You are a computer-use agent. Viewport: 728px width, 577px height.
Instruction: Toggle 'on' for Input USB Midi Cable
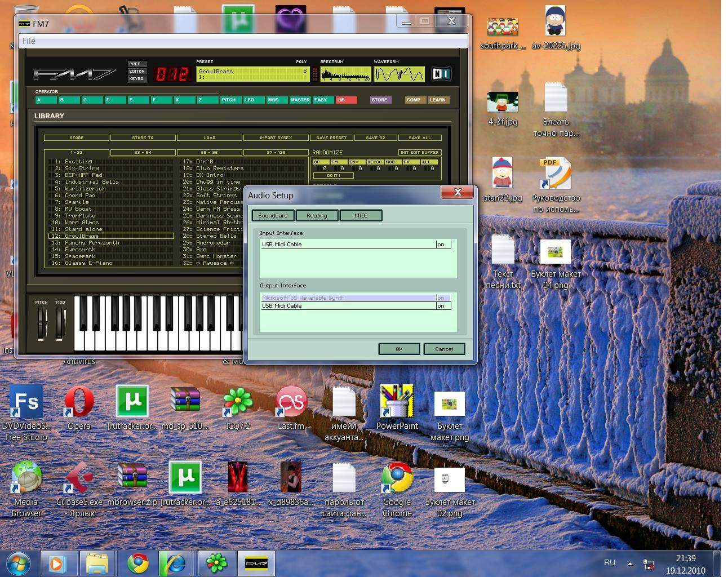(x=443, y=244)
